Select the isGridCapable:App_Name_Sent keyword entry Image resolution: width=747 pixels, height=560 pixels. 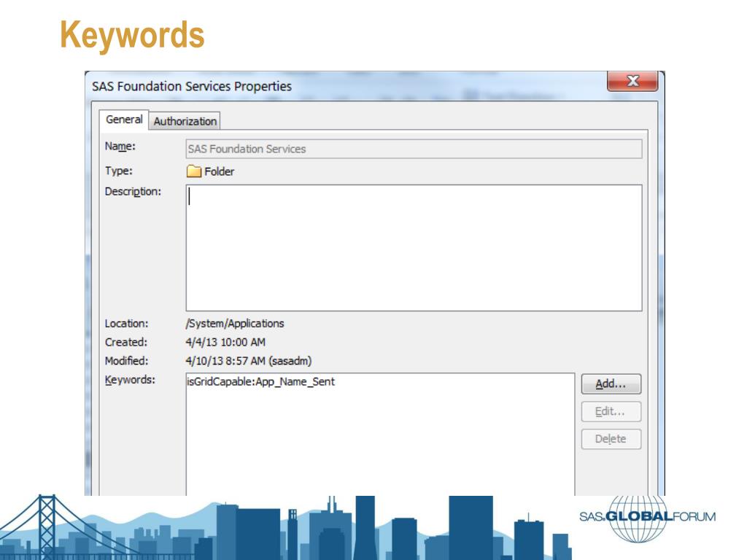click(x=260, y=381)
